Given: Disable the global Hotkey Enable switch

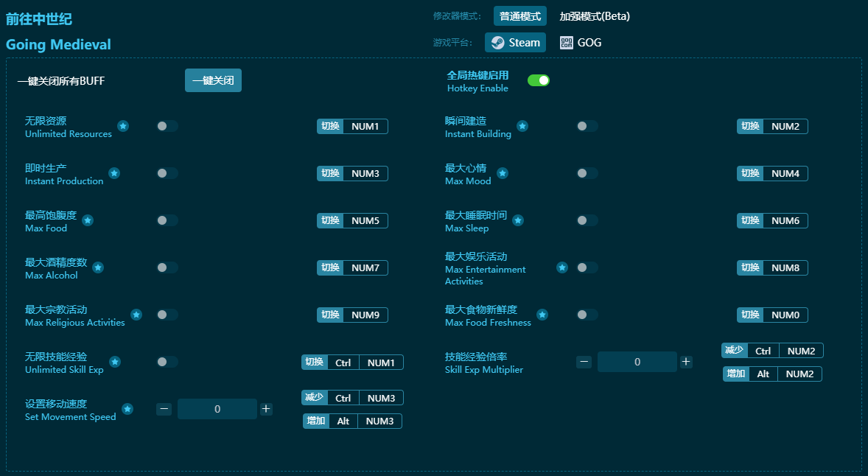Looking at the screenshot, I should coord(539,80).
